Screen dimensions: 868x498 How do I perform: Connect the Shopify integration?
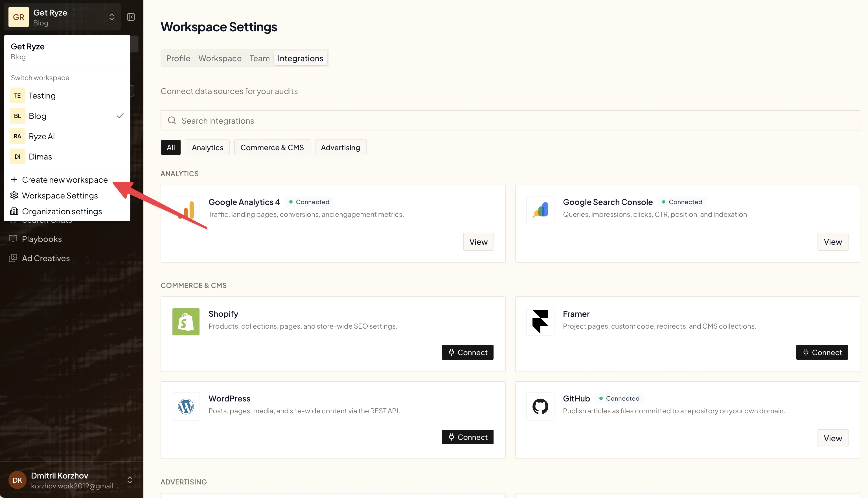[x=467, y=352]
